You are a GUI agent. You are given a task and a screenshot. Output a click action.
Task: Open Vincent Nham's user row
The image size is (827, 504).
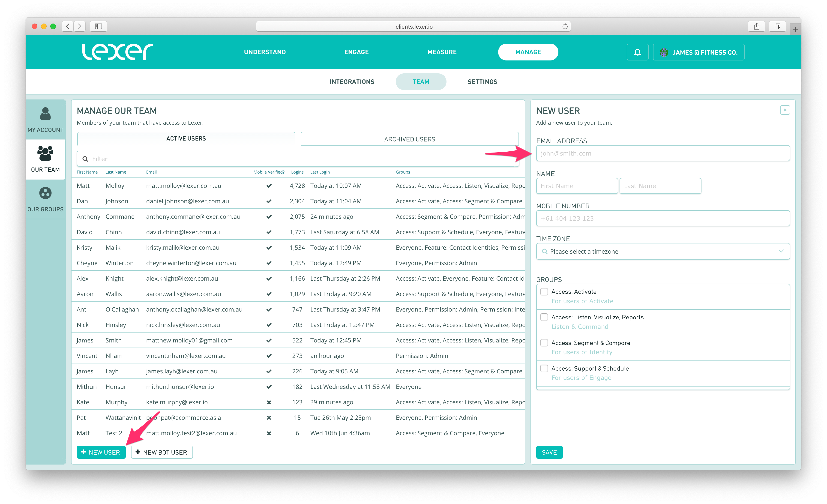click(298, 356)
